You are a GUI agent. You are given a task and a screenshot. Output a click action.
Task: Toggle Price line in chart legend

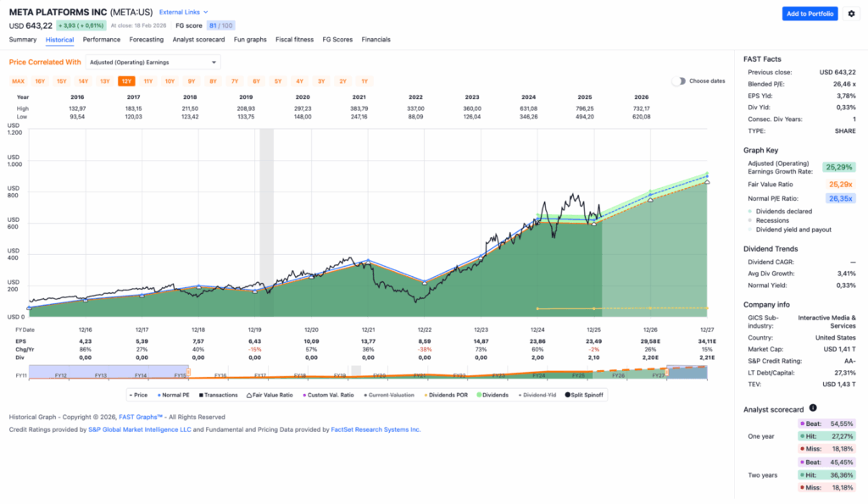tap(139, 395)
